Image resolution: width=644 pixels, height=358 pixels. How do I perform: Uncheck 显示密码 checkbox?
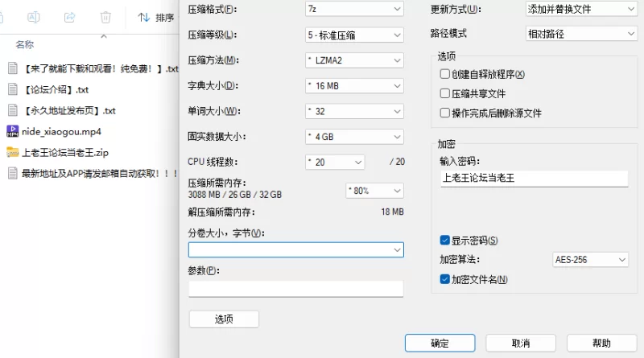(445, 241)
